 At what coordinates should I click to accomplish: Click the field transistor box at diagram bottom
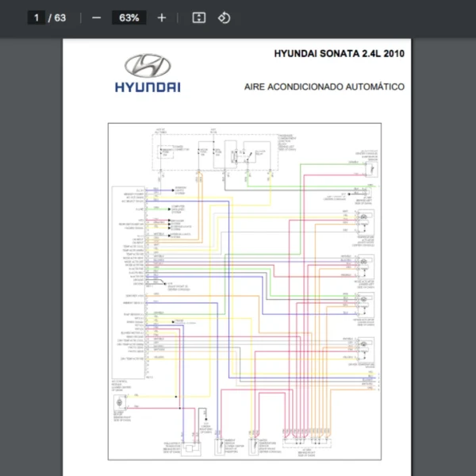(x=190, y=450)
